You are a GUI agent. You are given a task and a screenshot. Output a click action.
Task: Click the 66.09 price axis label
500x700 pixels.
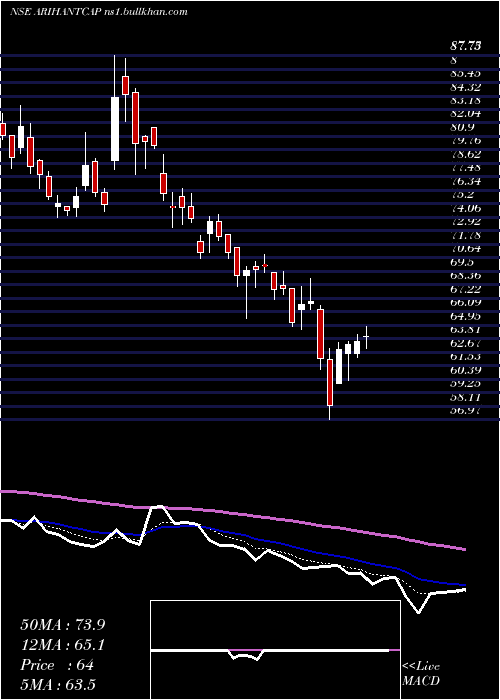(465, 302)
